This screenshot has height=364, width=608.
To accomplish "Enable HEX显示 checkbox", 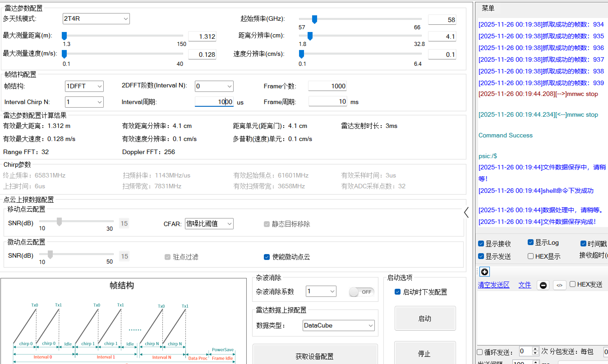I will 530,256.
